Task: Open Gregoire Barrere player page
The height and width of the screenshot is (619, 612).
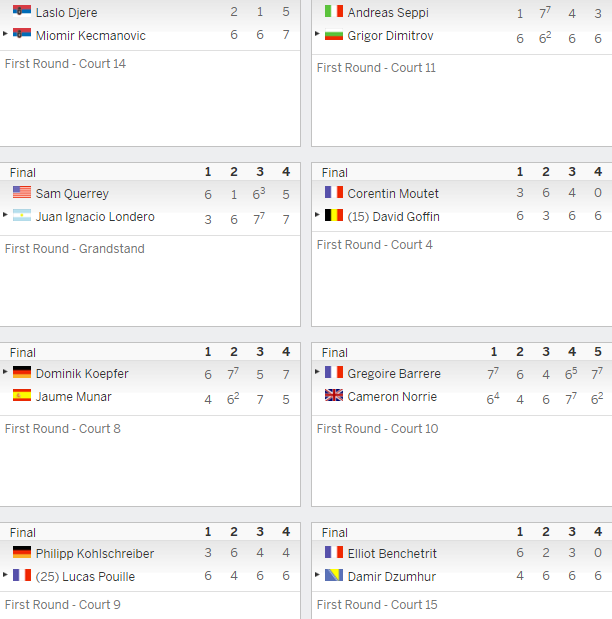Action: point(394,373)
